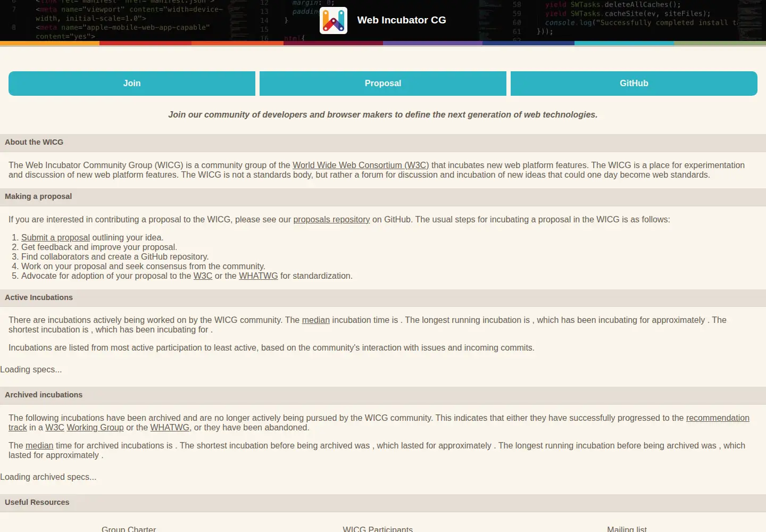Screen dimensions: 766x532
Task: Click the Loading specs... text
Action: click(31, 370)
